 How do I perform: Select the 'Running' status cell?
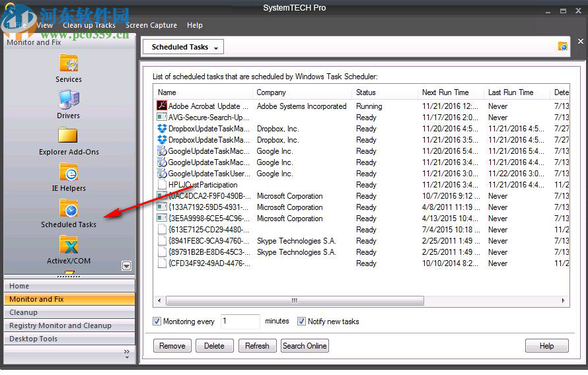369,106
